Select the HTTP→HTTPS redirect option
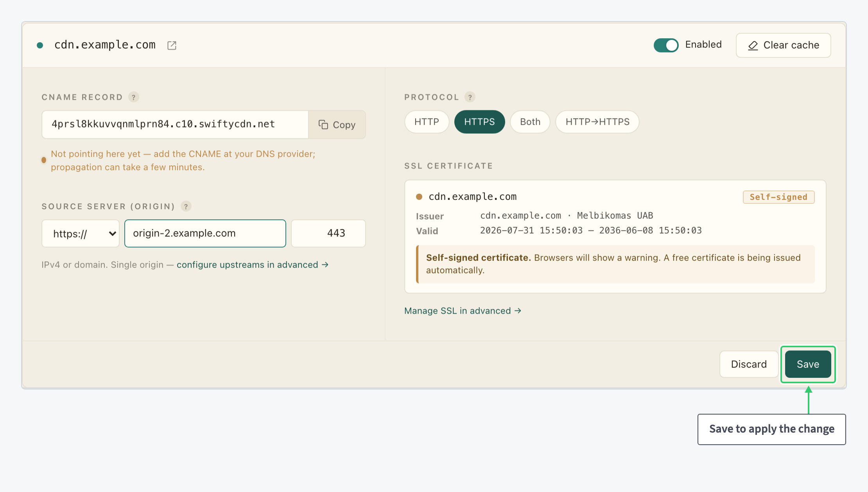Viewport: 868px width, 492px height. [597, 122]
